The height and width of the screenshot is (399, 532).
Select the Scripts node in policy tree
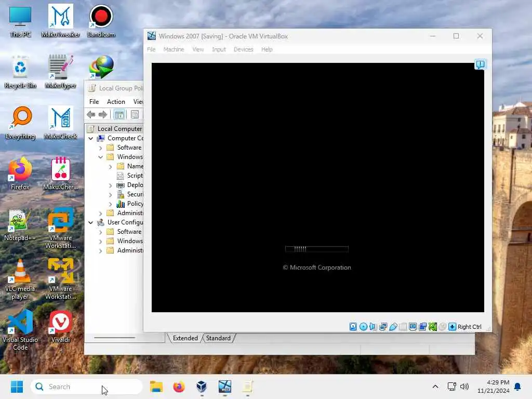(130, 176)
